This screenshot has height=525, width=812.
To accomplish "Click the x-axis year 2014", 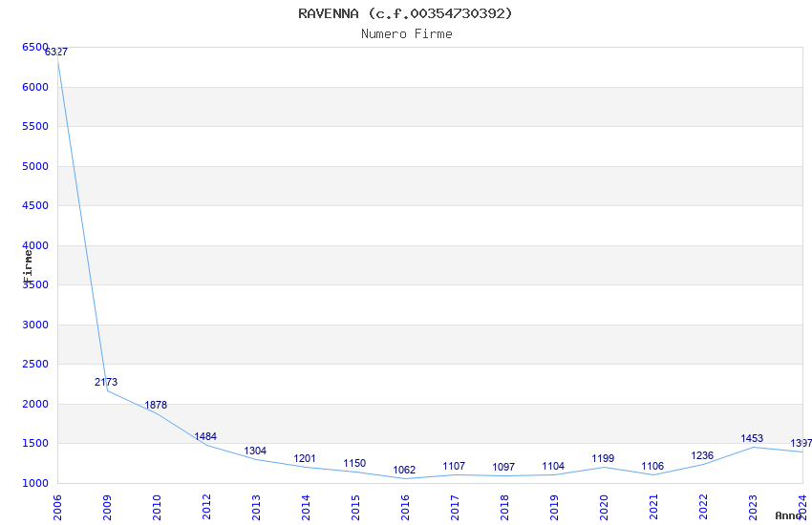I will [x=306, y=508].
